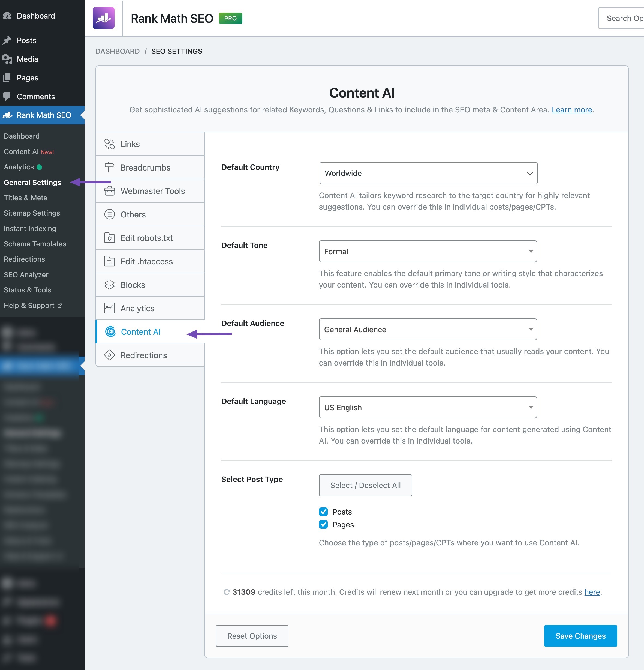Screen dimensions: 644x670
Task: Open the Learn more link
Action: tap(571, 110)
